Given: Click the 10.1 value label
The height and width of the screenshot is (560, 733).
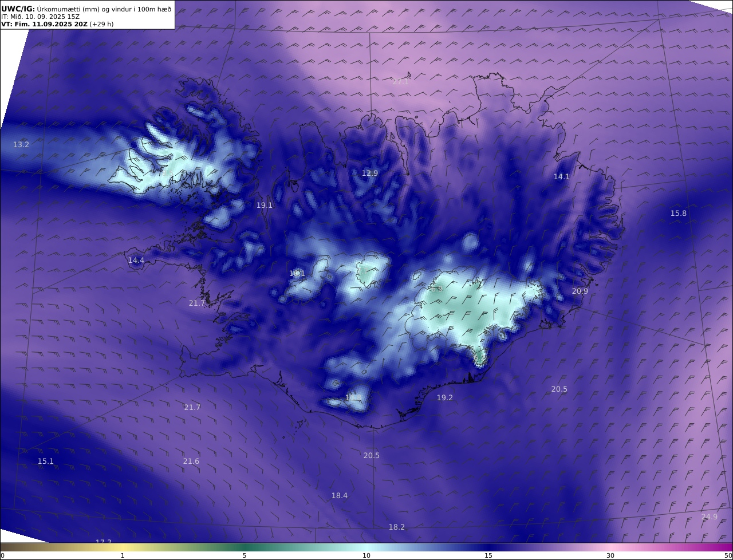Looking at the screenshot, I should [x=297, y=274].
